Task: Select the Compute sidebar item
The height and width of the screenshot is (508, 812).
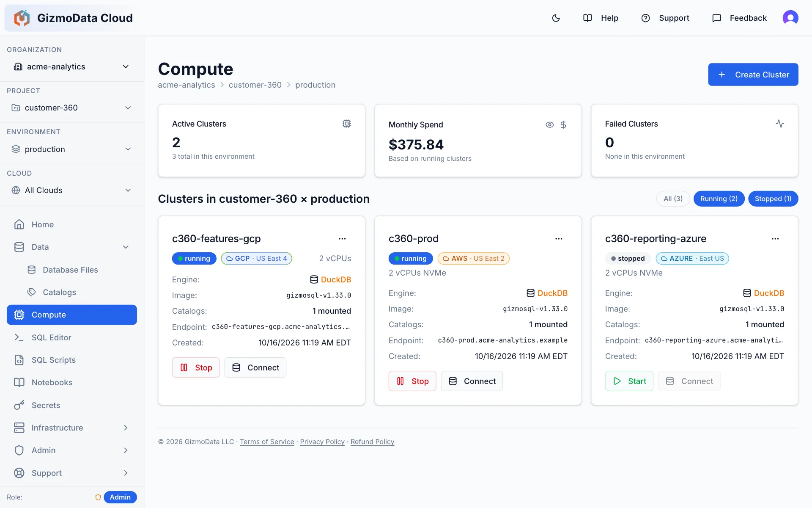Action: tap(71, 315)
